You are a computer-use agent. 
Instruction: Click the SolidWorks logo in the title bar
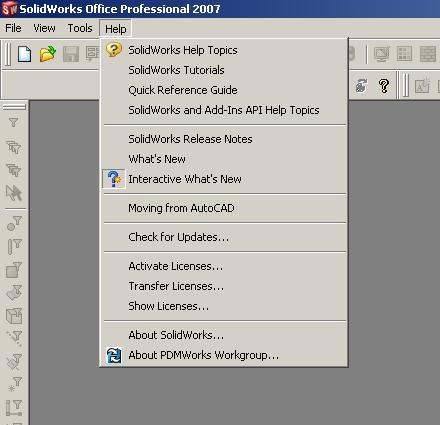(9, 8)
